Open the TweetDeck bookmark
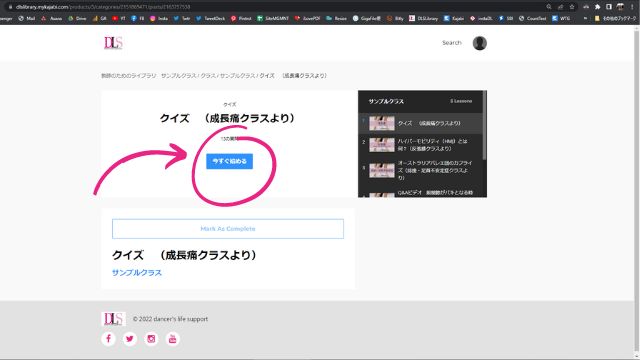 click(211, 18)
